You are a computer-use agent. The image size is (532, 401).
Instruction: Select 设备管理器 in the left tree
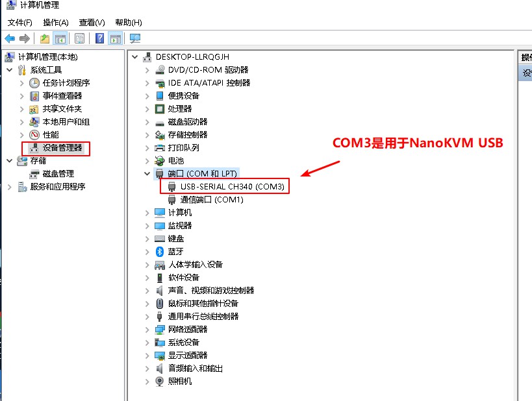point(62,148)
